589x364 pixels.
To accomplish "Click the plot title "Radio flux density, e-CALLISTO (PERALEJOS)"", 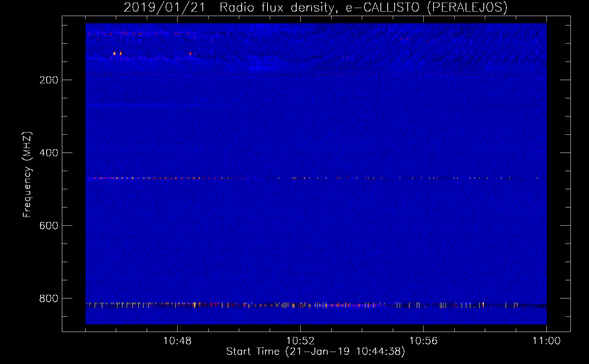I will [x=363, y=7].
